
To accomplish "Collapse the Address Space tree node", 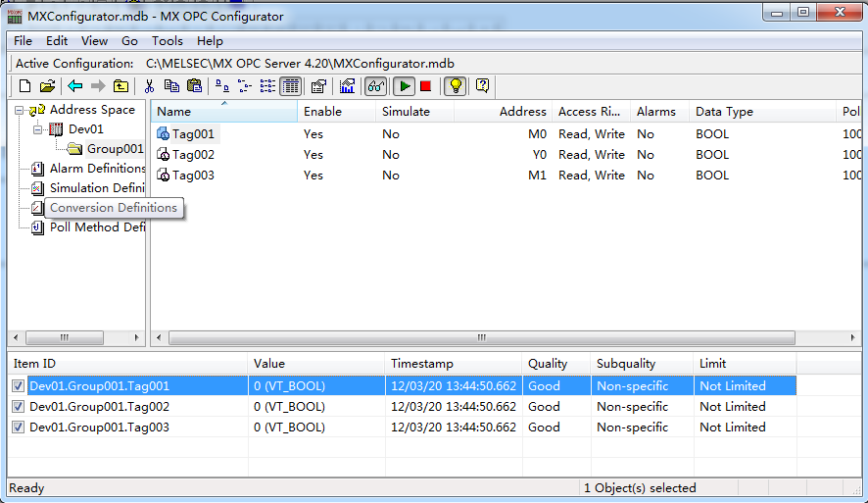I will pyautogui.click(x=19, y=110).
